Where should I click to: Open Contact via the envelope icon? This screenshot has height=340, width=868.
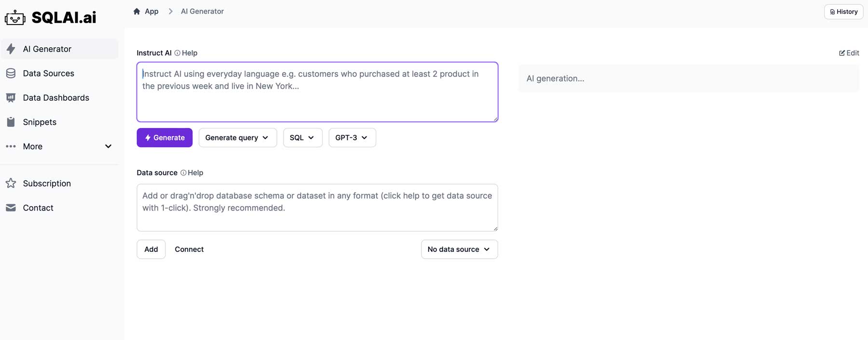(11, 208)
